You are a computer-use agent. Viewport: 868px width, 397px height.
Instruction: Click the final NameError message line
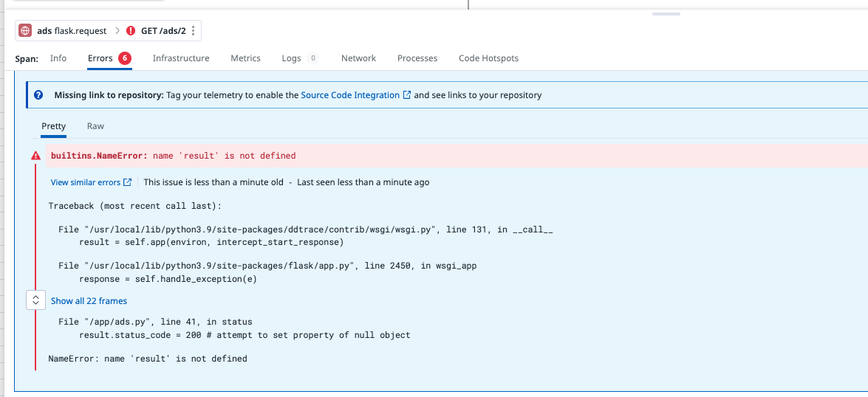pyautogui.click(x=148, y=359)
